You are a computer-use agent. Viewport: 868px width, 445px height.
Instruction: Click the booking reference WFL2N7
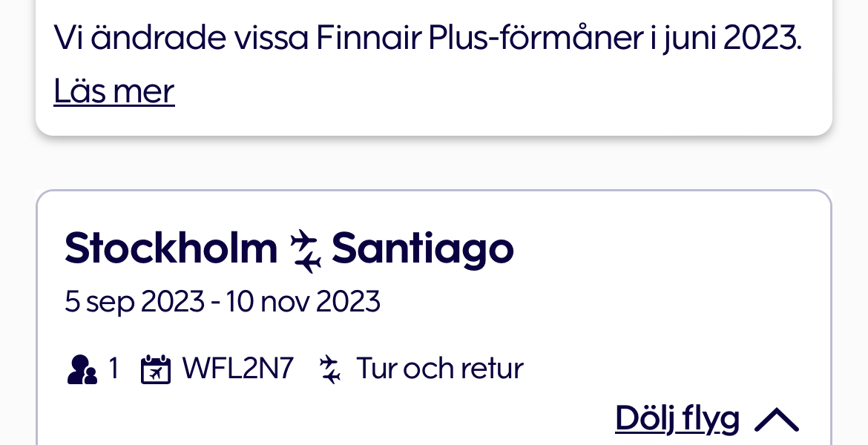tap(237, 369)
